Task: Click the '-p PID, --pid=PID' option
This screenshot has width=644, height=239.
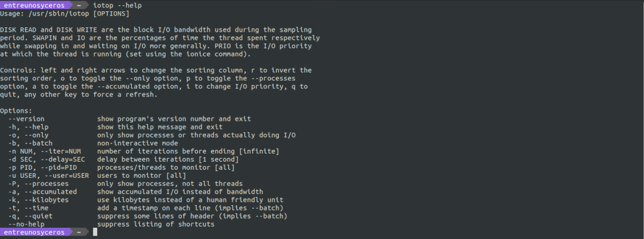Action: (42, 168)
